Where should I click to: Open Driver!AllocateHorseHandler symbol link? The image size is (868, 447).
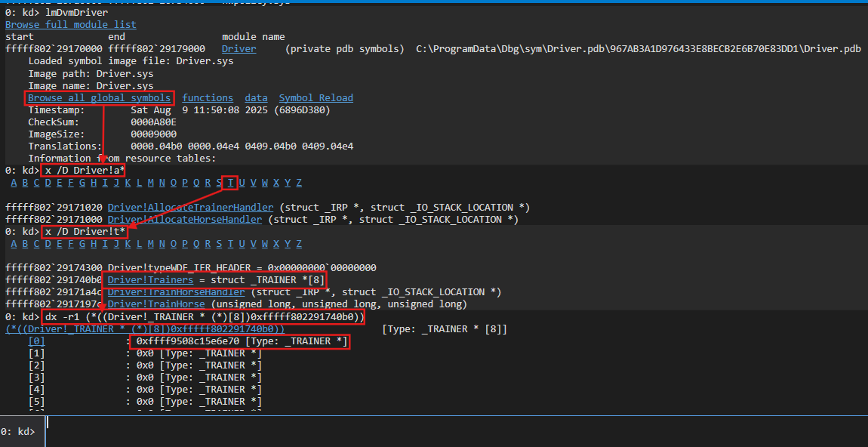[x=184, y=219]
